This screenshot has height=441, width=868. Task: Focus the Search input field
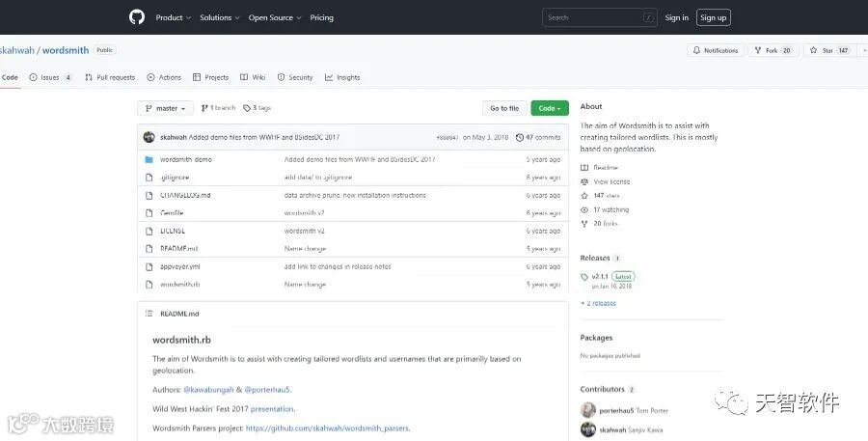tap(600, 17)
